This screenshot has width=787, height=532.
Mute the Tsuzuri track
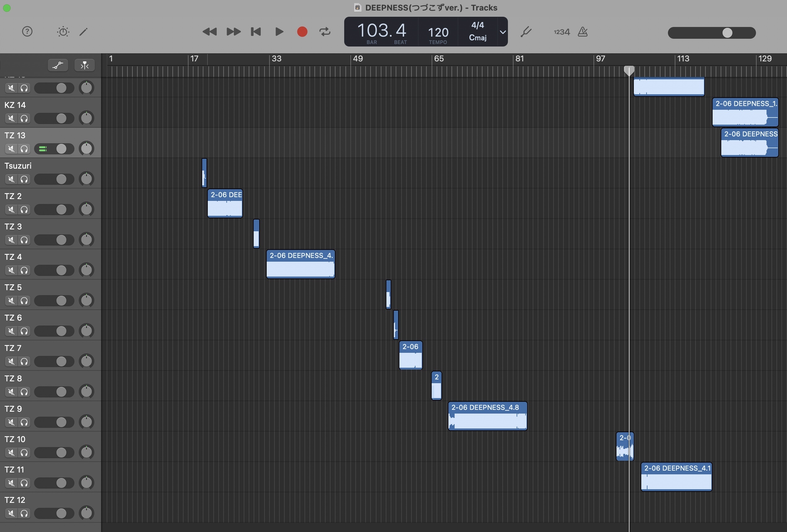pos(11,179)
